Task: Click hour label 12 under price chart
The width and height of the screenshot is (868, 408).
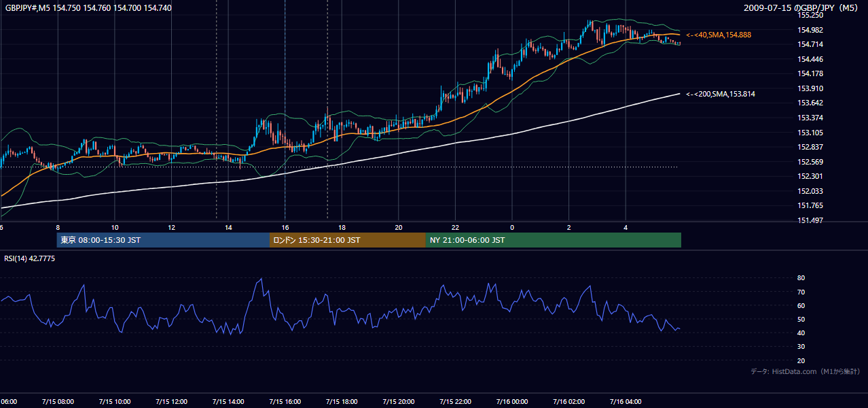Action: click(x=171, y=227)
